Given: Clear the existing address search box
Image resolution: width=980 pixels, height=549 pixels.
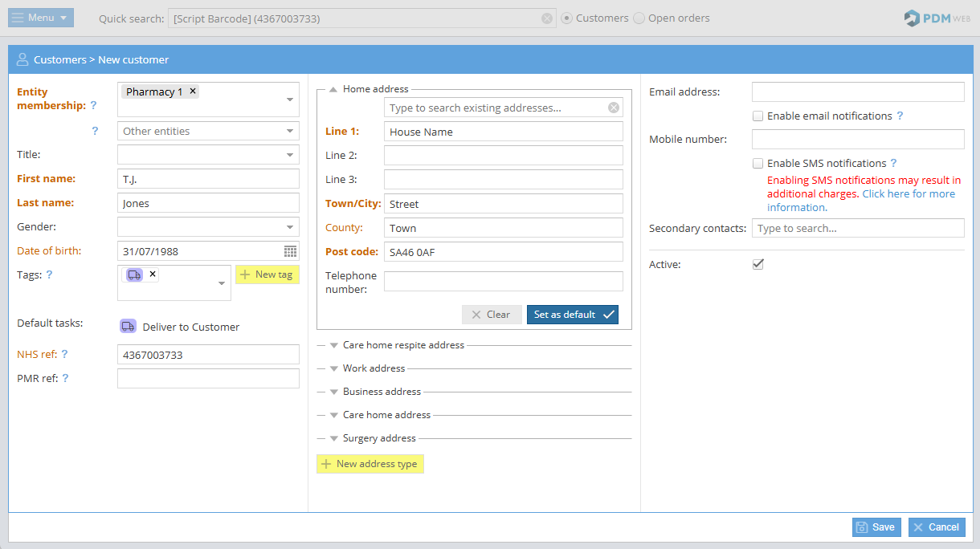Looking at the screenshot, I should (614, 108).
